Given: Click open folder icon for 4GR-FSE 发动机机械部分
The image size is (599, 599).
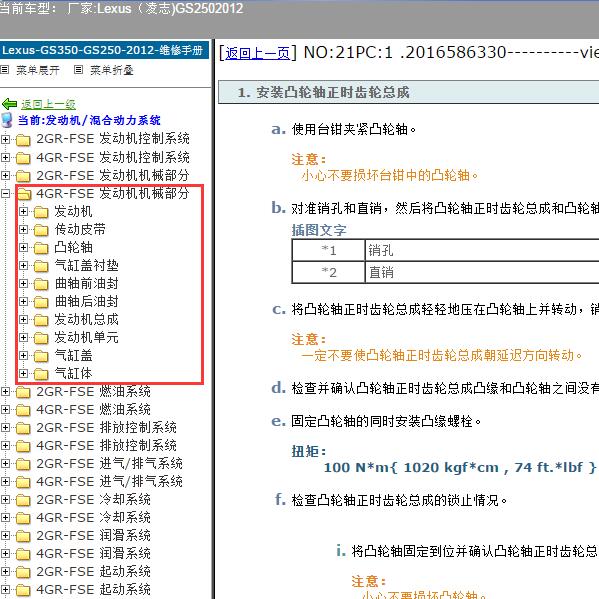Looking at the screenshot, I should coord(24,194).
